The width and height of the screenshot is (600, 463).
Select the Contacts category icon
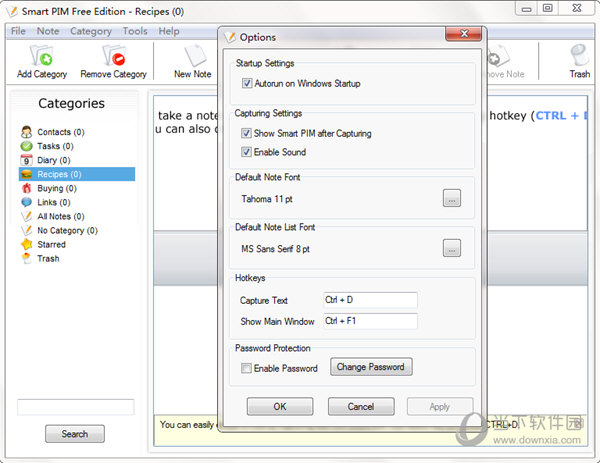(26, 132)
